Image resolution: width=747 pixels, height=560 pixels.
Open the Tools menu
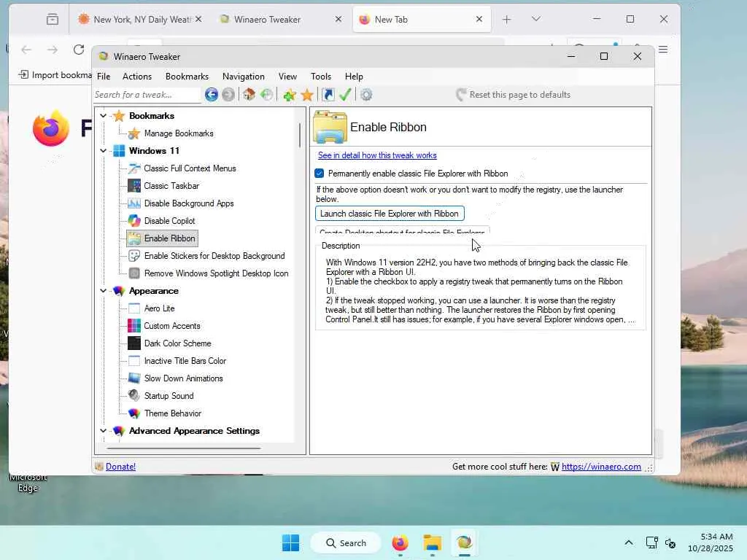321,77
